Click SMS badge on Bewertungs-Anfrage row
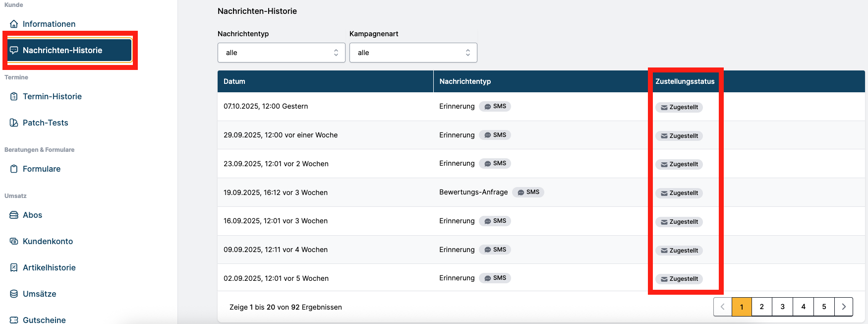 528,192
